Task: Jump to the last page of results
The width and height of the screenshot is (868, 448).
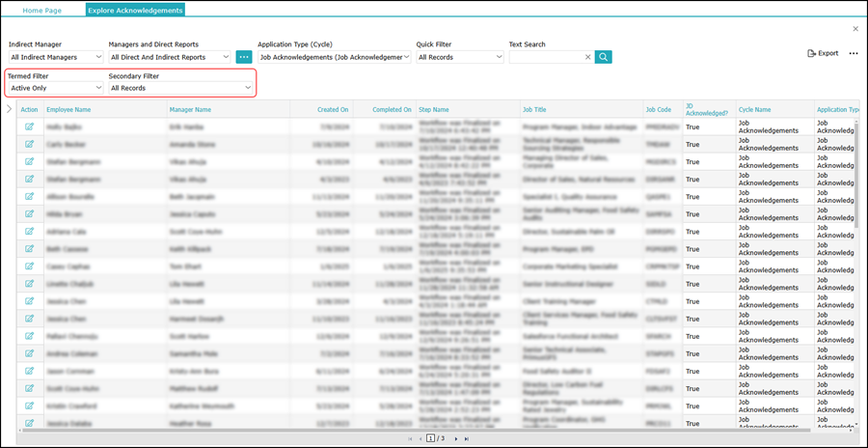Action: click(x=467, y=438)
